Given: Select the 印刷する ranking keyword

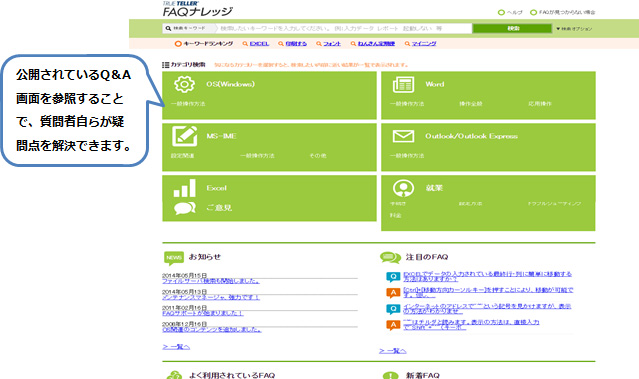Looking at the screenshot, I should pyautogui.click(x=296, y=44).
